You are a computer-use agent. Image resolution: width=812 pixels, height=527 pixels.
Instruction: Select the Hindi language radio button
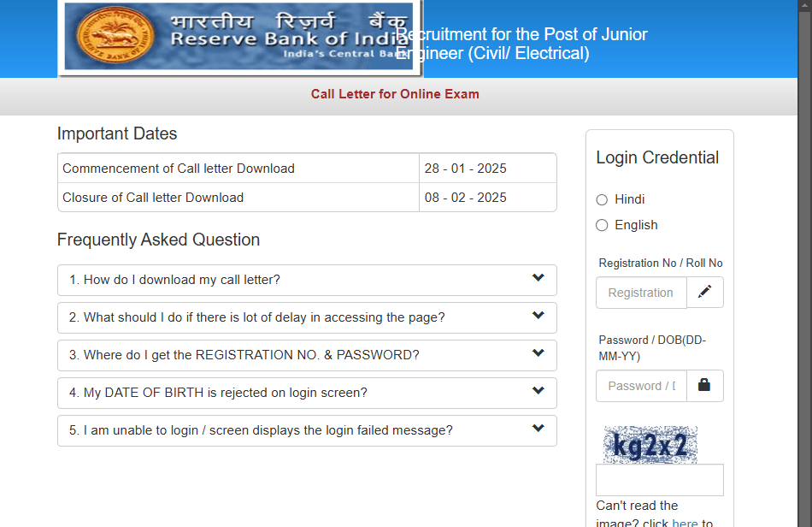602,199
